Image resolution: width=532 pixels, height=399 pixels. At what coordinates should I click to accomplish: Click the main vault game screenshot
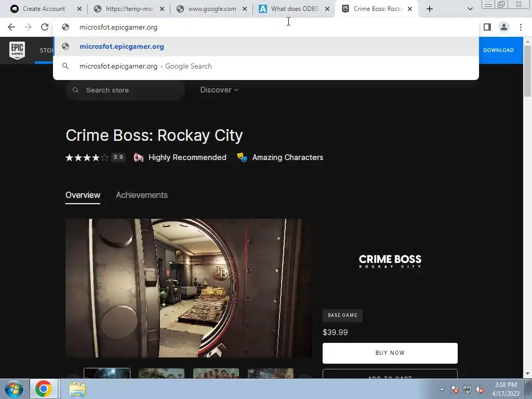tap(189, 288)
